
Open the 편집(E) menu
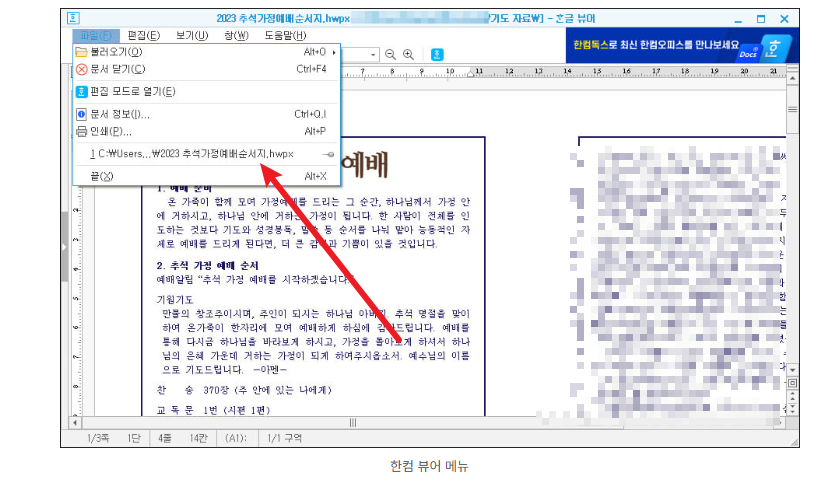[x=144, y=35]
